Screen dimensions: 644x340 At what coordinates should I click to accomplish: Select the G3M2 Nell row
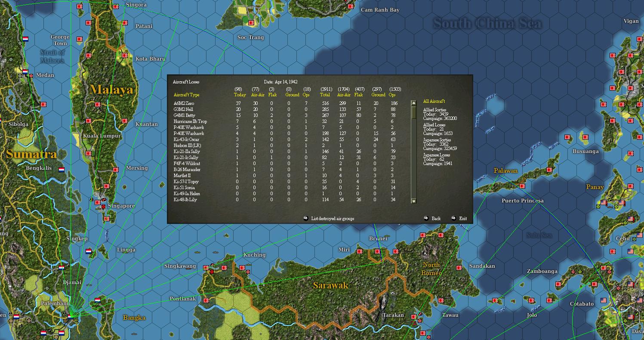[x=285, y=109]
